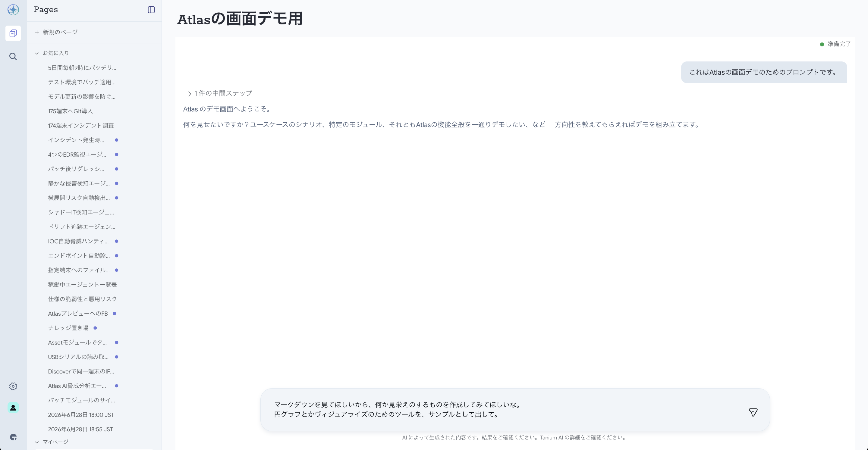
Task: Open page 静かな侵害検知エージ...
Action: pyautogui.click(x=79, y=183)
